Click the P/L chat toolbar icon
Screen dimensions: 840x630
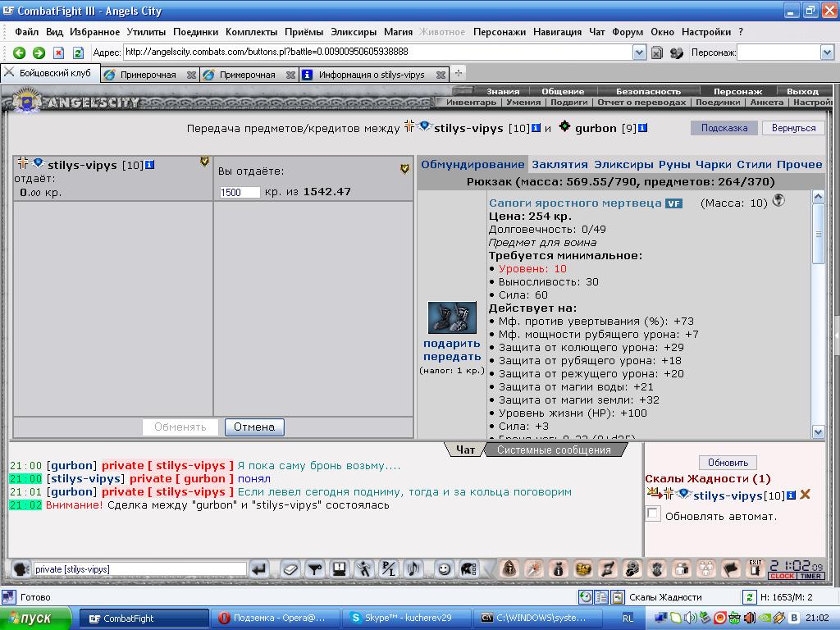click(x=388, y=569)
